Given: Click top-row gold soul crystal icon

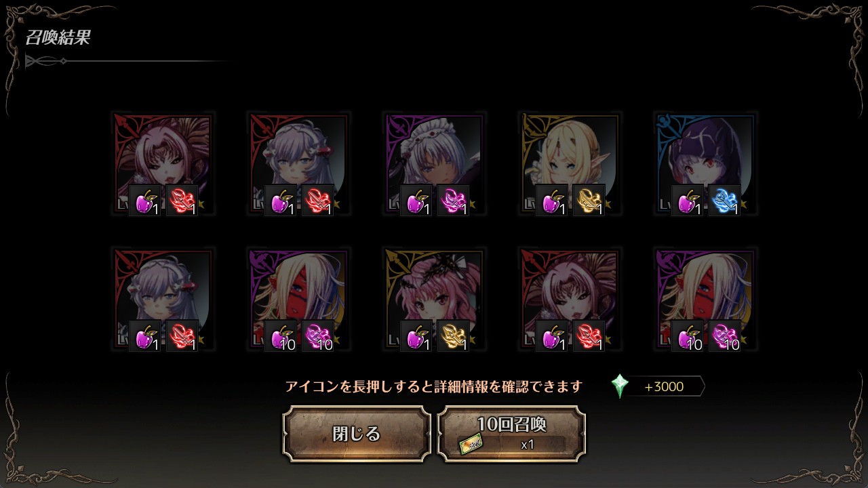Looking at the screenshot, I should 589,201.
